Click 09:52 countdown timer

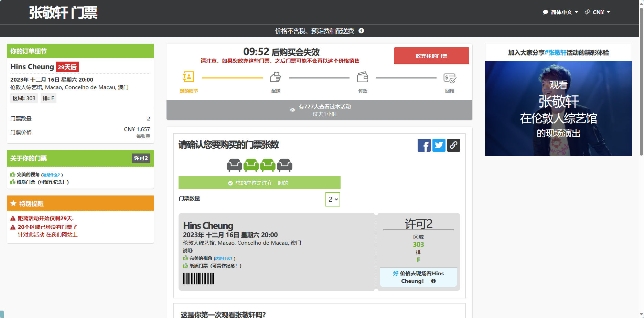click(256, 52)
